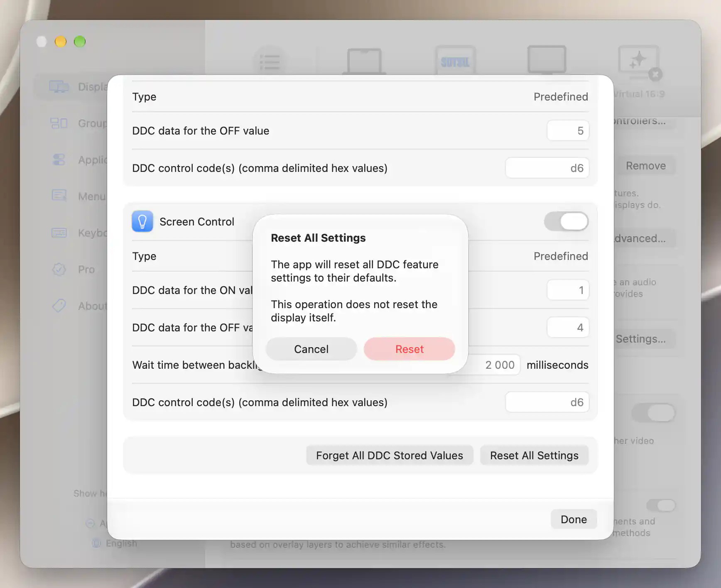Select the blue-labeled monitor icon in toolbar
Screen dimensions: 721x588
coord(455,61)
